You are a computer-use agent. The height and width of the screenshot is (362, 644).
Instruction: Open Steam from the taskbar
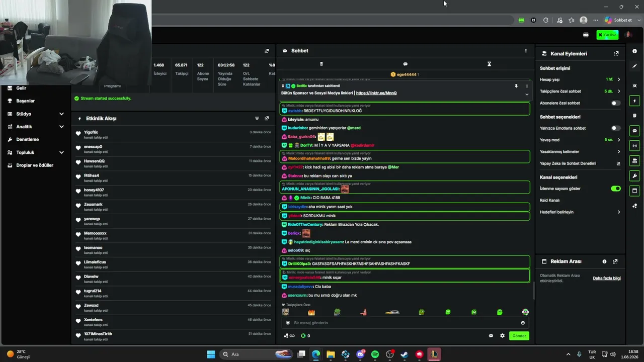pyautogui.click(x=404, y=354)
